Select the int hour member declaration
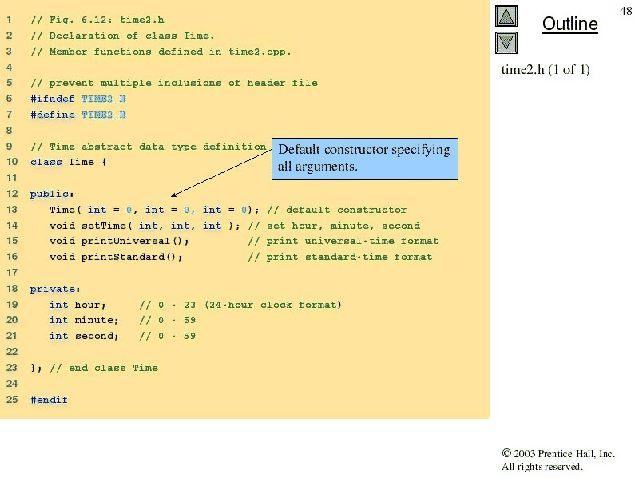Screen dimensions: 639x479 77,304
